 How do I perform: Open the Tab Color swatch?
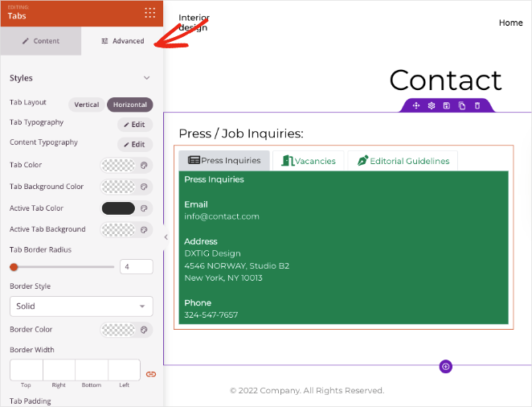[118, 166]
